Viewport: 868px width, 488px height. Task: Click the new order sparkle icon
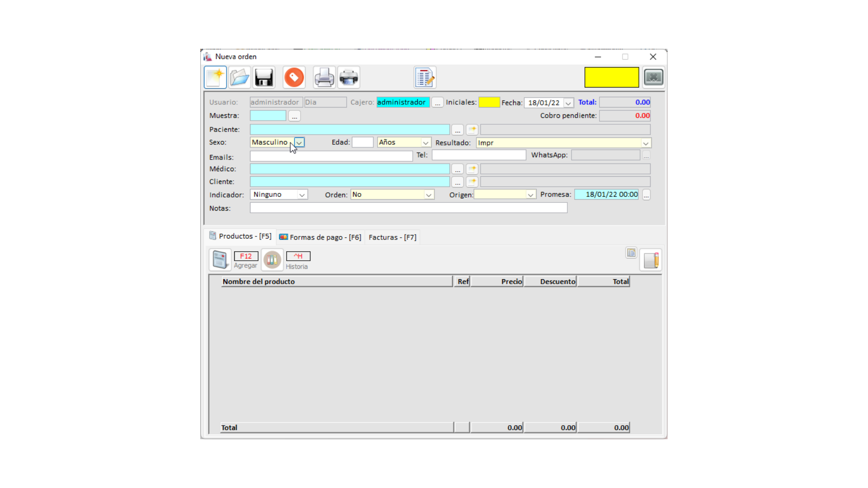coord(215,77)
